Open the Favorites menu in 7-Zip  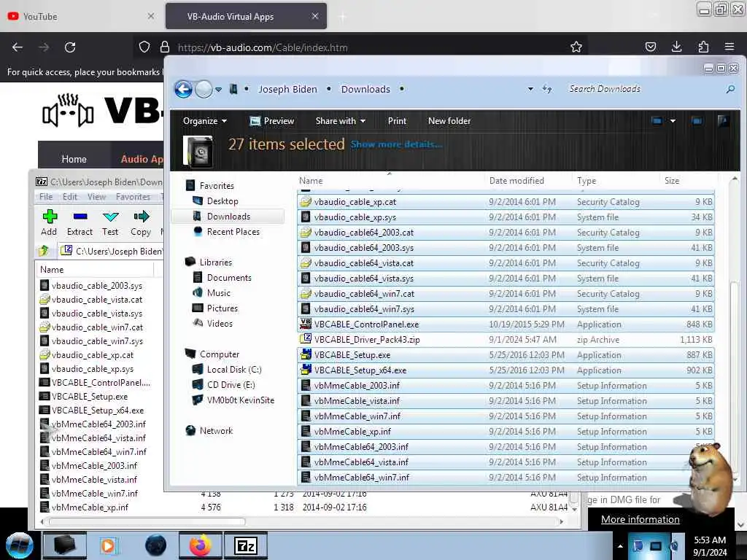133,197
